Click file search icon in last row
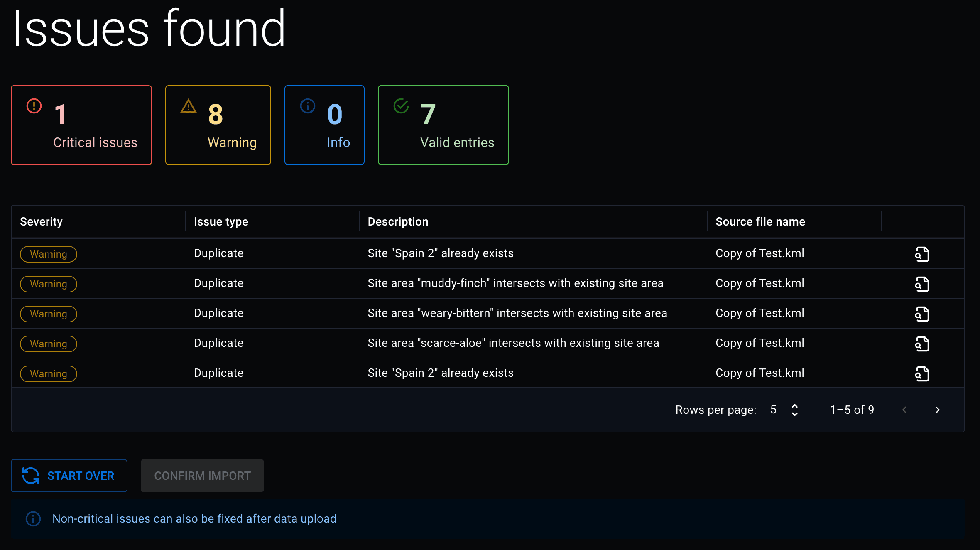Viewport: 980px width, 550px height. click(x=922, y=374)
